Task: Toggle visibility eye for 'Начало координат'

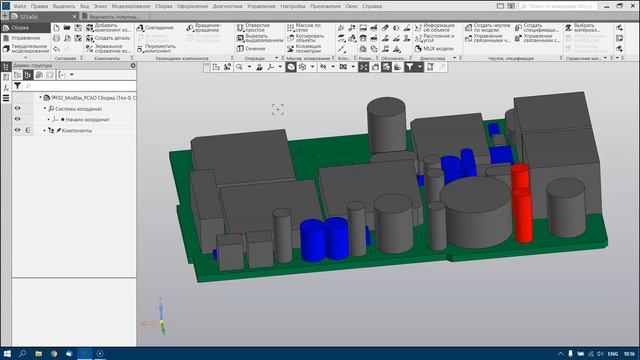Action: pyautogui.click(x=18, y=119)
